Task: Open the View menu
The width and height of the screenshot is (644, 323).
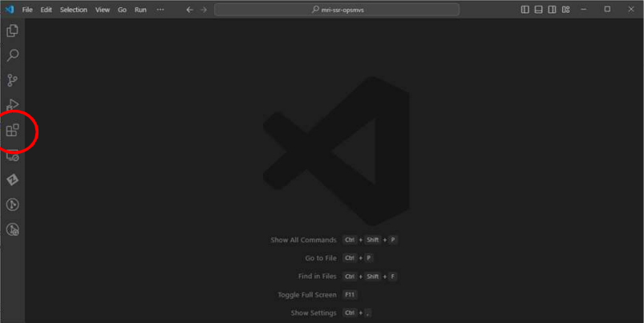Action: tap(103, 10)
